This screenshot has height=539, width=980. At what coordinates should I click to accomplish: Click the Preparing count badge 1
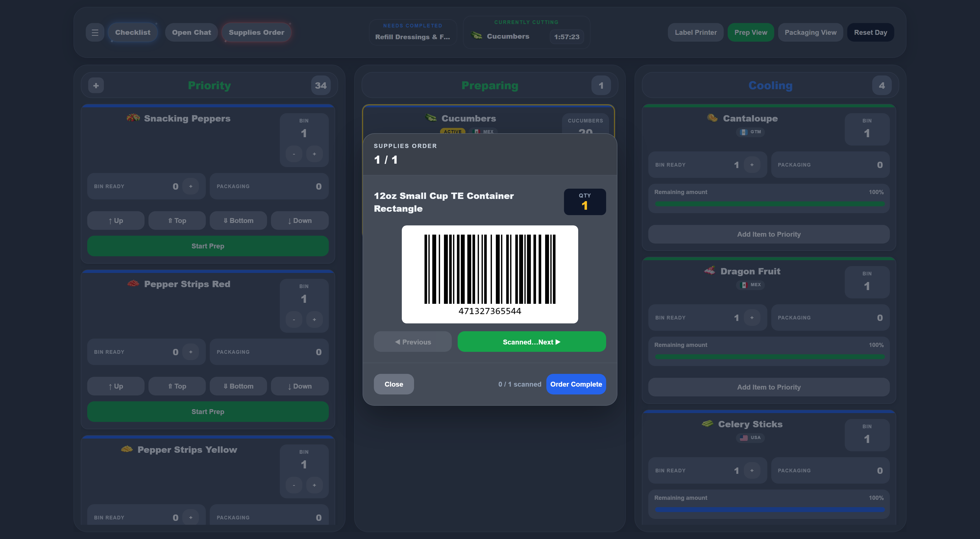pyautogui.click(x=601, y=86)
